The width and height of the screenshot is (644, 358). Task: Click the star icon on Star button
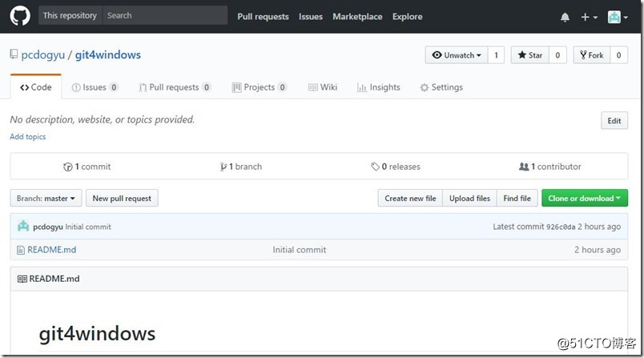(x=522, y=54)
